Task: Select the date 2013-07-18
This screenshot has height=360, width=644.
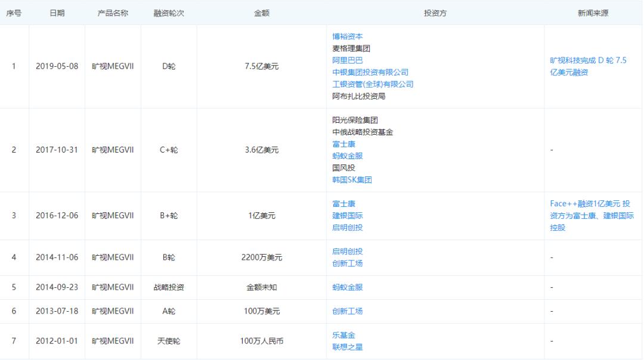Action: click(57, 311)
